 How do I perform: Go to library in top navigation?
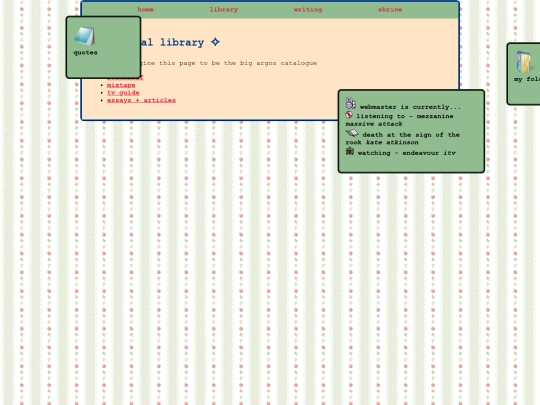coord(224,10)
